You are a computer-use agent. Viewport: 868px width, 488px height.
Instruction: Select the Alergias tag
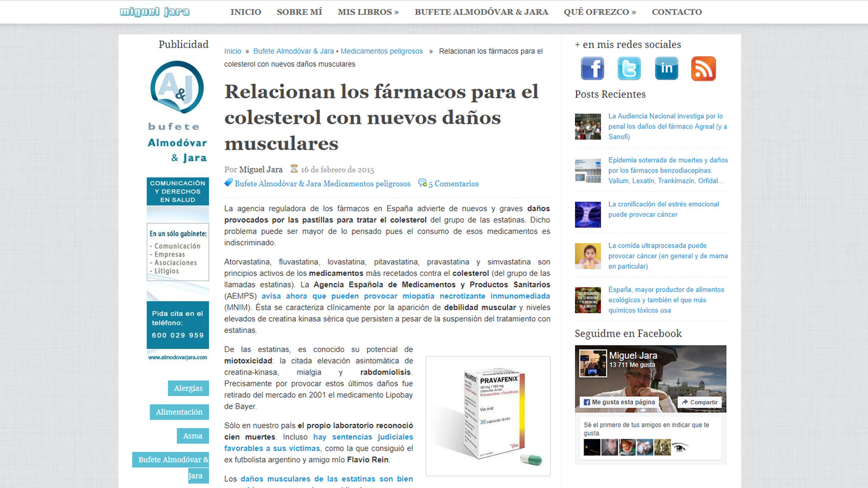point(188,388)
